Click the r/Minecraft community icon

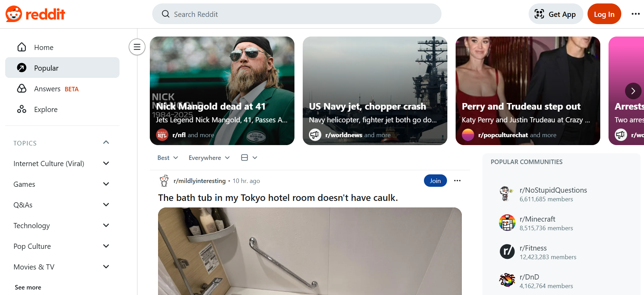[x=507, y=223]
